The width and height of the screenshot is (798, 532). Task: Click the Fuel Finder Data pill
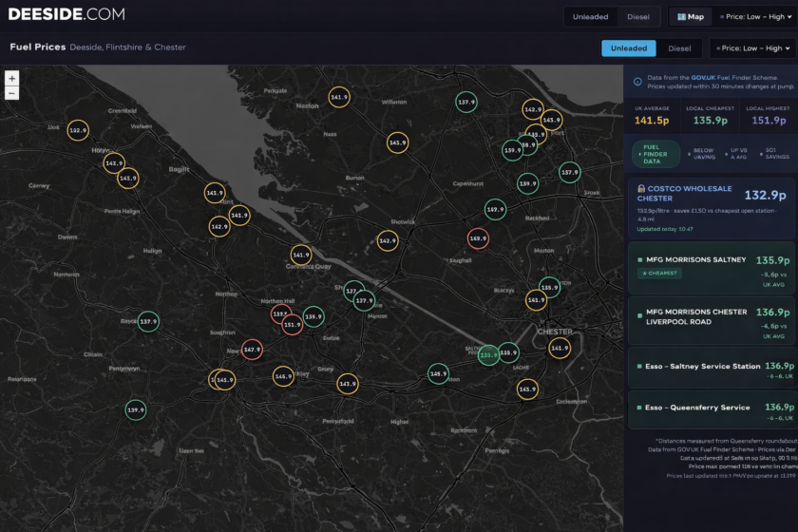(x=655, y=154)
